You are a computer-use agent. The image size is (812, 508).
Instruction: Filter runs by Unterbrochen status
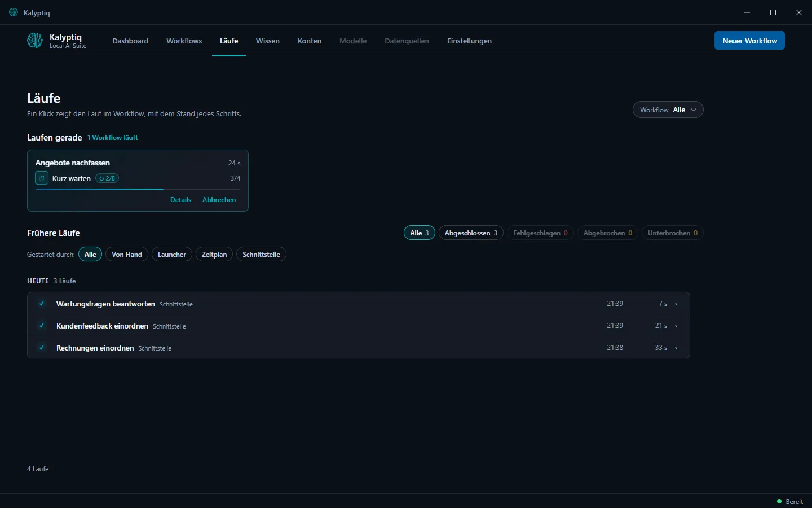[x=673, y=233]
